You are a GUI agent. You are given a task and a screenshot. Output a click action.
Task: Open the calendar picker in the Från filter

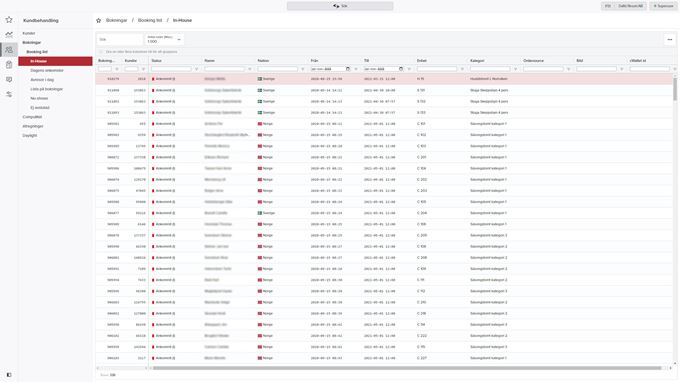tap(348, 69)
